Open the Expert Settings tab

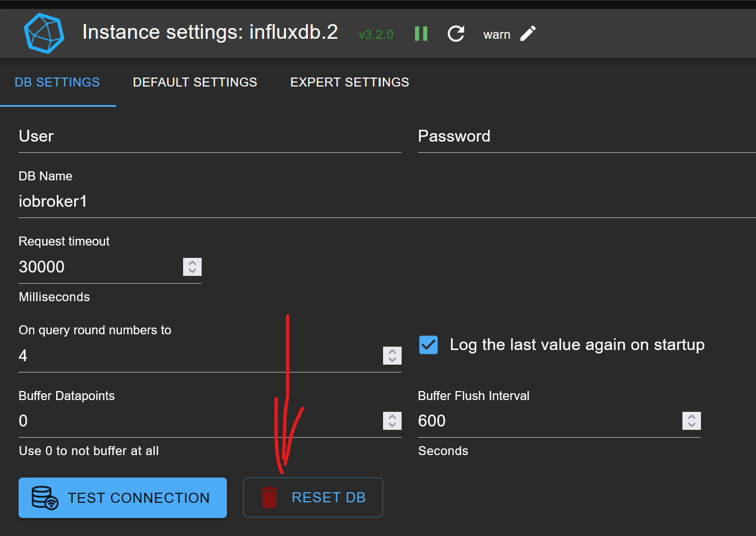click(349, 82)
